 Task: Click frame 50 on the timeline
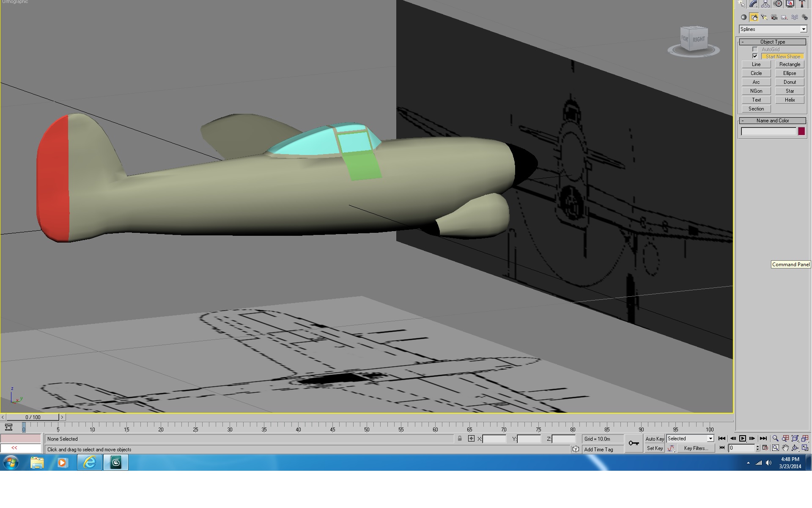tap(367, 428)
